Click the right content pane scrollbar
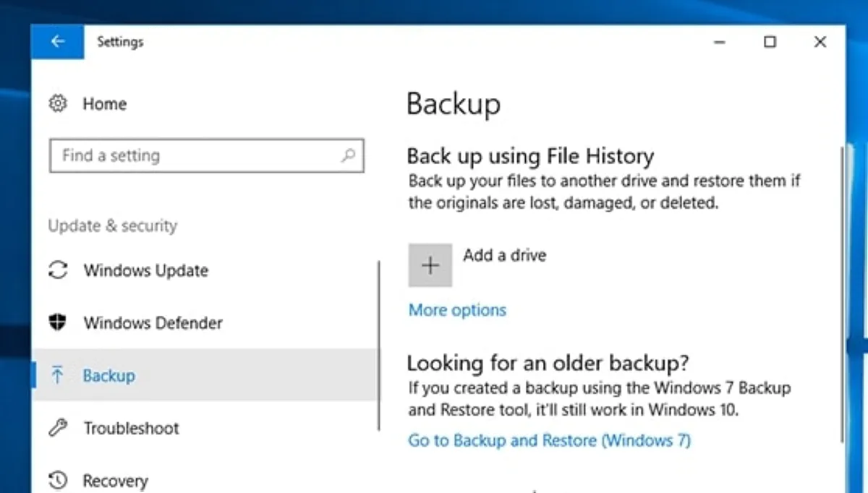This screenshot has height=493, width=868. (841, 289)
